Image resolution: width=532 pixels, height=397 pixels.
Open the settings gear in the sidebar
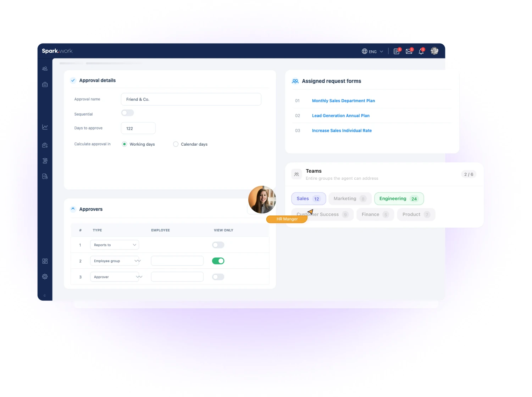click(x=45, y=276)
